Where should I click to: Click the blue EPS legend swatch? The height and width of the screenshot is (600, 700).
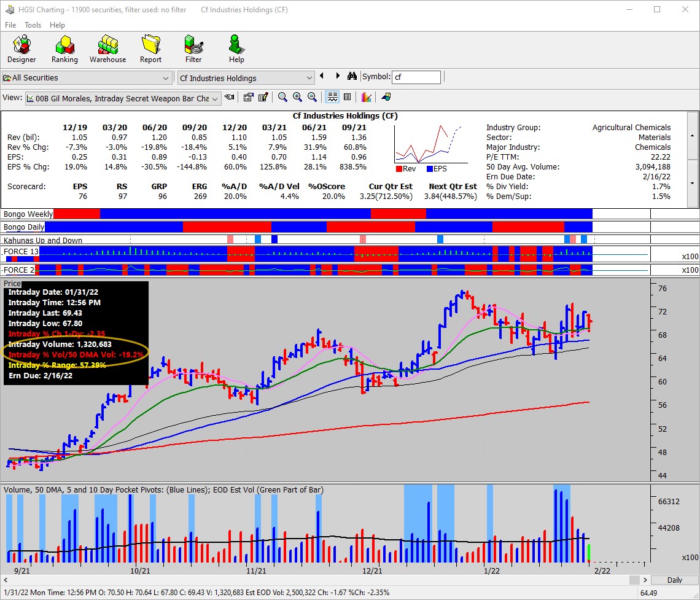click(430, 169)
